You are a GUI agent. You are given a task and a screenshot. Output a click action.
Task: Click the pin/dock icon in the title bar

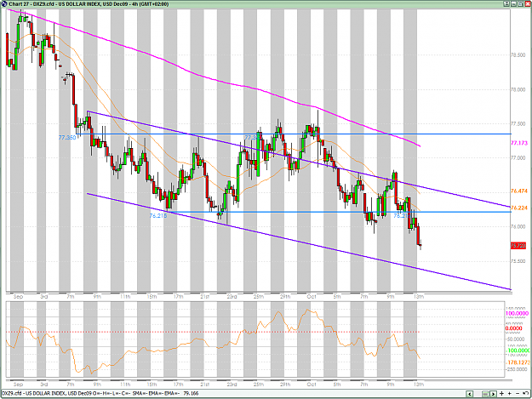tap(506, 3)
